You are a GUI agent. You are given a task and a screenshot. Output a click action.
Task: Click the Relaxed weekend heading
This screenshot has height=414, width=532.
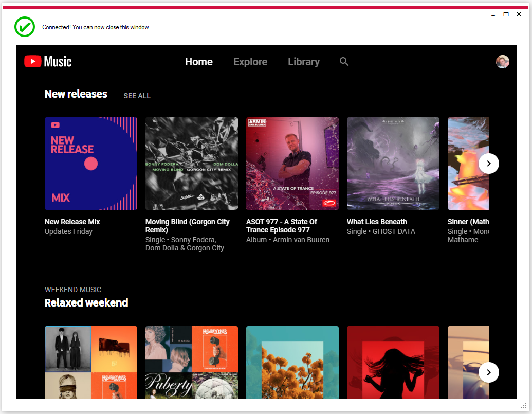(x=86, y=303)
